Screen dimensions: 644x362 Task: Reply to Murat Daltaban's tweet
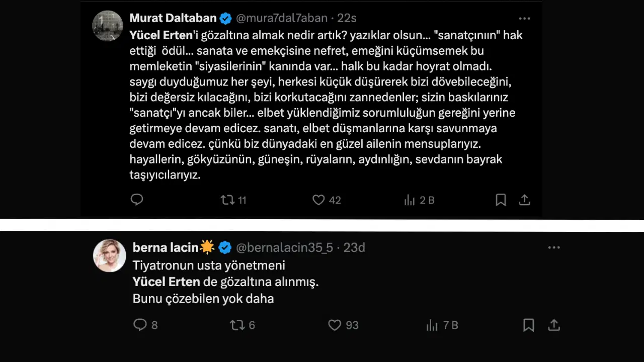pos(137,200)
